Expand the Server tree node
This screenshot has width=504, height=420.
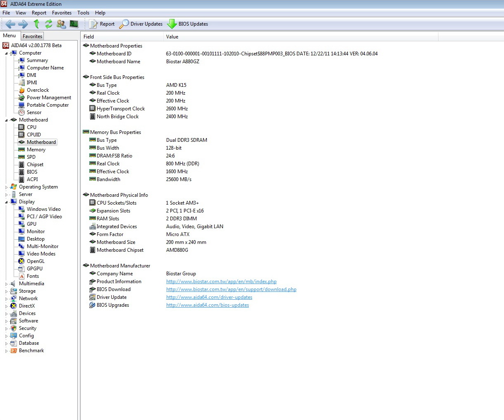point(6,195)
